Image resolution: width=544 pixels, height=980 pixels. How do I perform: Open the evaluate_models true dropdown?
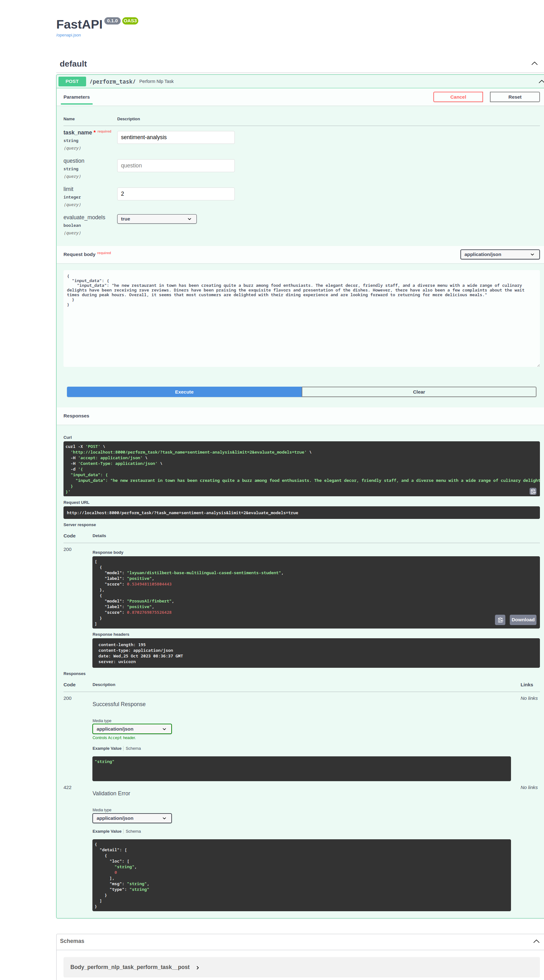[157, 219]
